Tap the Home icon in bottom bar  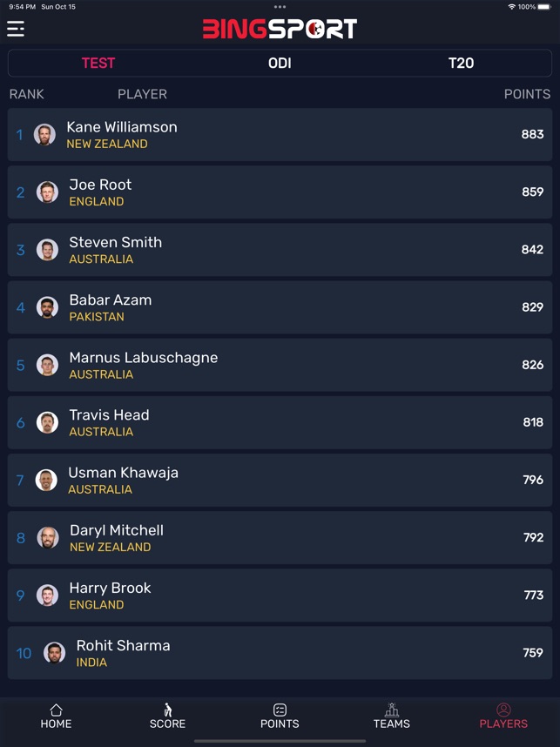tap(56, 710)
